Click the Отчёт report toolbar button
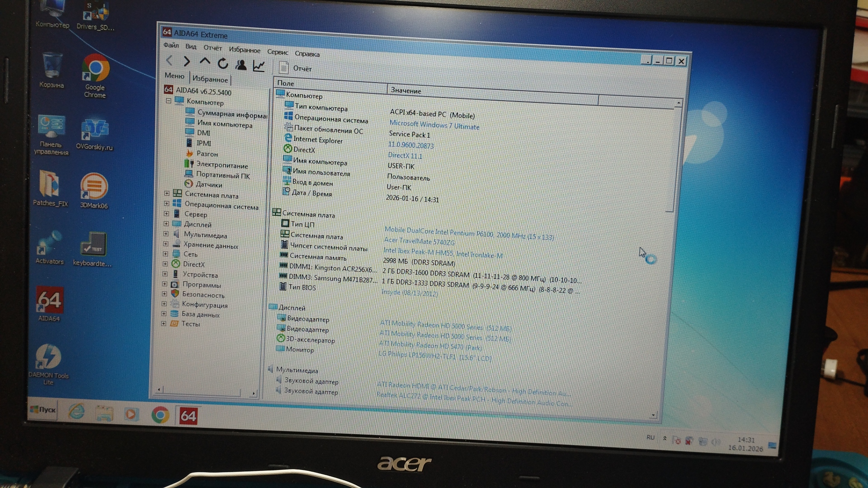 coord(296,68)
